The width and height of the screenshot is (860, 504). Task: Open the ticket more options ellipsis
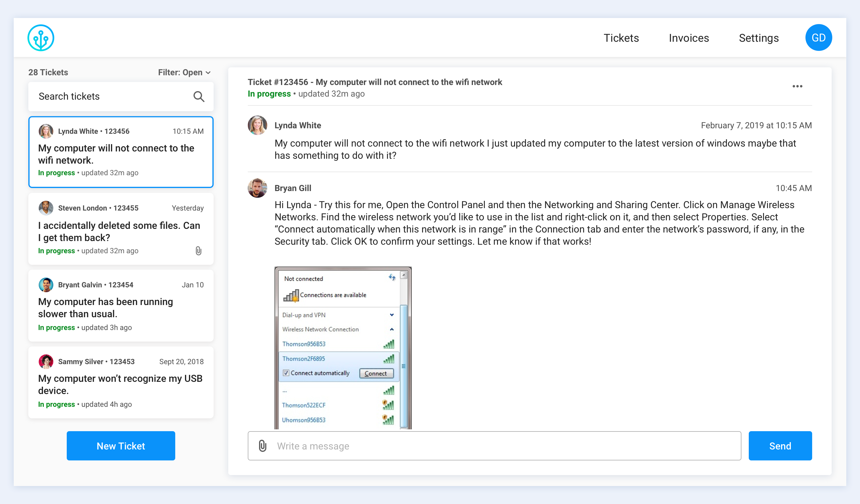[x=797, y=86]
